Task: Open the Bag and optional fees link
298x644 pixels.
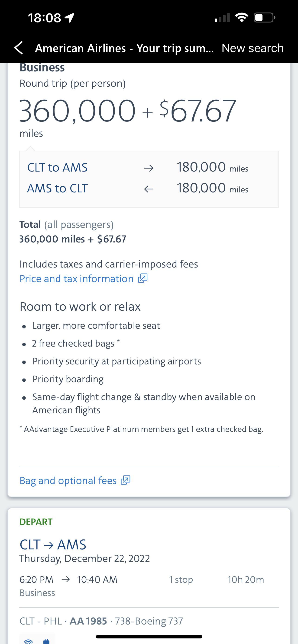Action: (68, 480)
